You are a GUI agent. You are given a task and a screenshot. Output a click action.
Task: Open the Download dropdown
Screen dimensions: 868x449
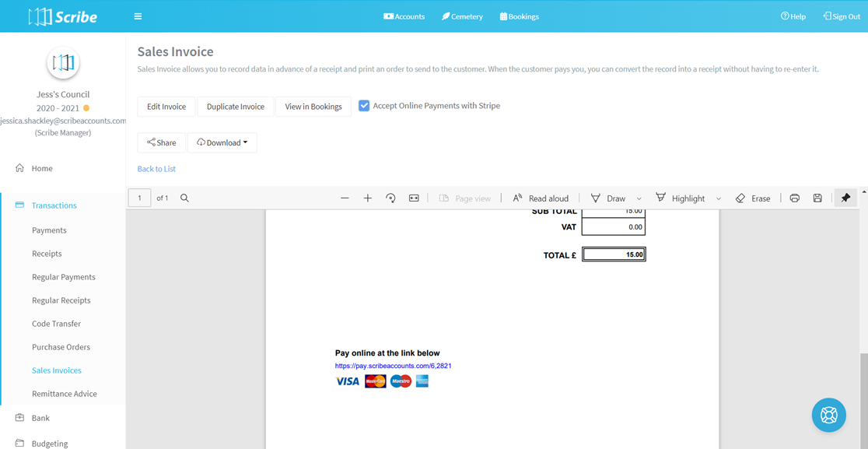point(222,143)
